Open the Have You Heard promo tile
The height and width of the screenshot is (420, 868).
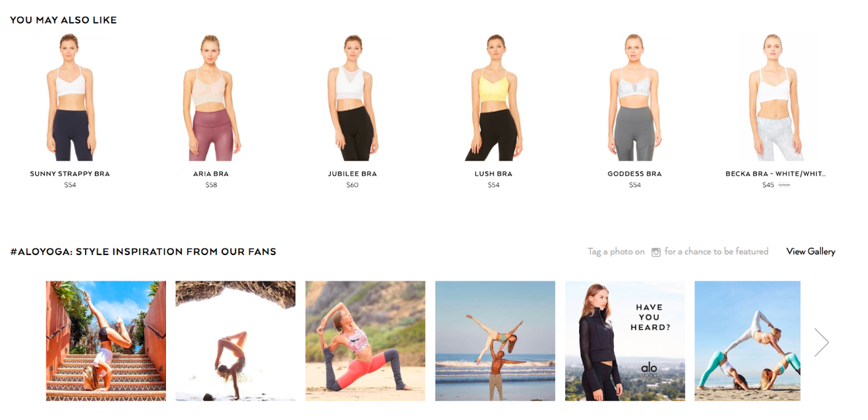625,341
